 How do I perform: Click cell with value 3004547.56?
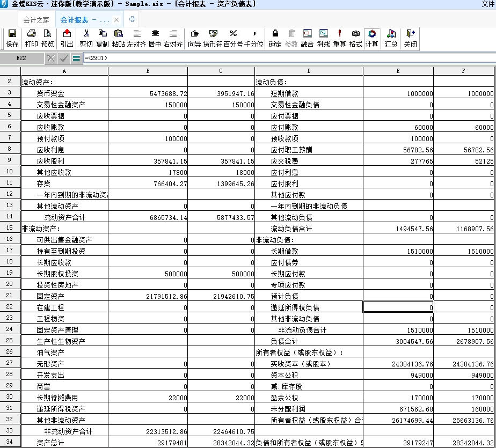click(x=398, y=341)
